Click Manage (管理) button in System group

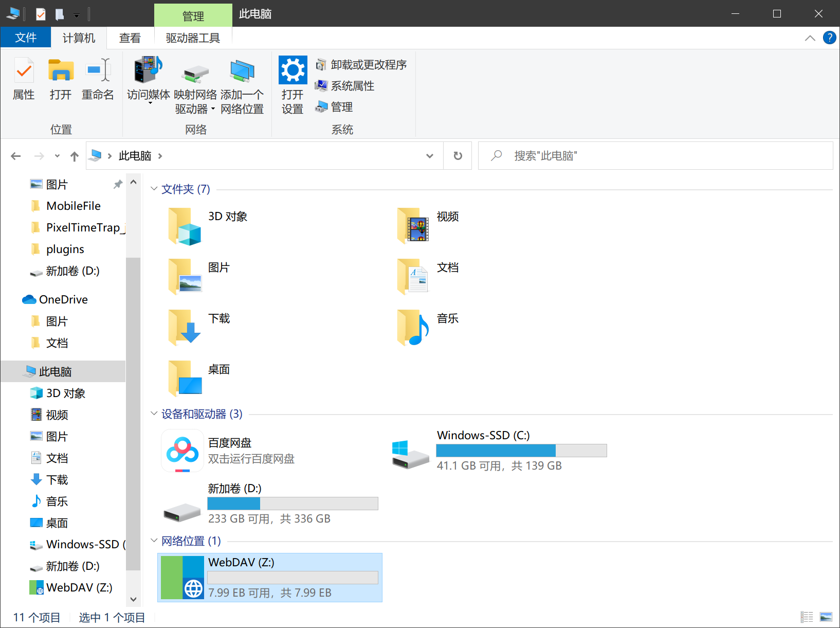[334, 107]
